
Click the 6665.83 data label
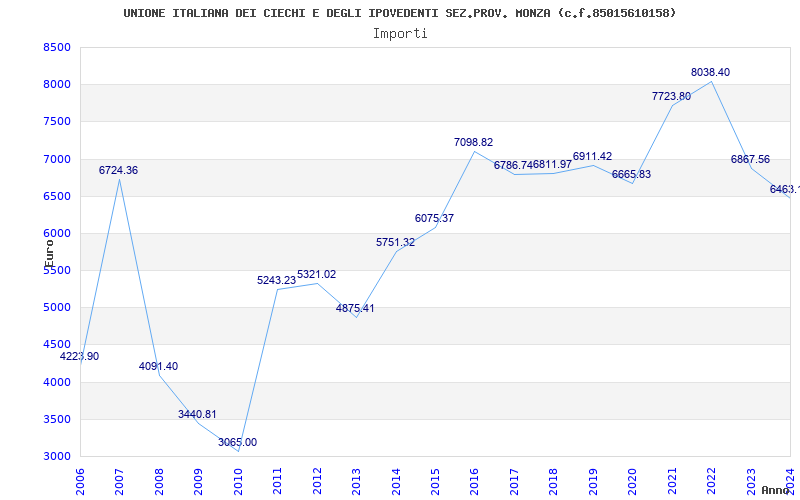[x=632, y=174]
